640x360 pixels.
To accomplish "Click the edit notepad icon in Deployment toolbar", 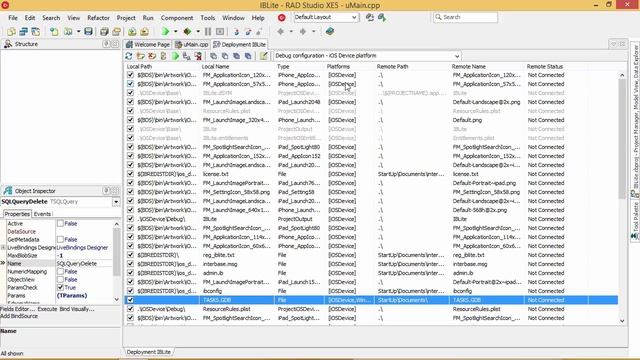I will point(264,56).
